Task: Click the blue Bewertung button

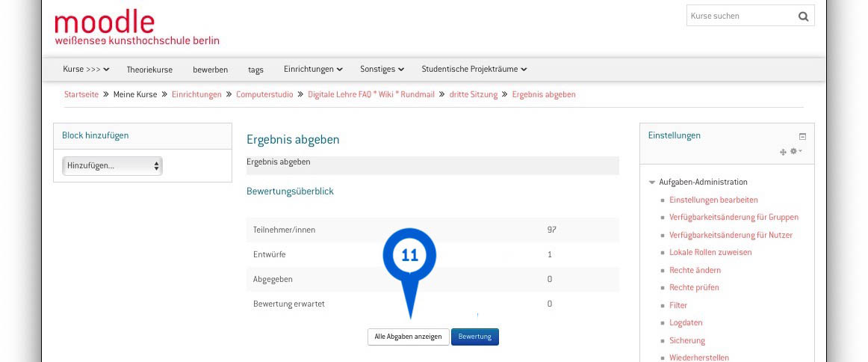Action: pyautogui.click(x=475, y=337)
